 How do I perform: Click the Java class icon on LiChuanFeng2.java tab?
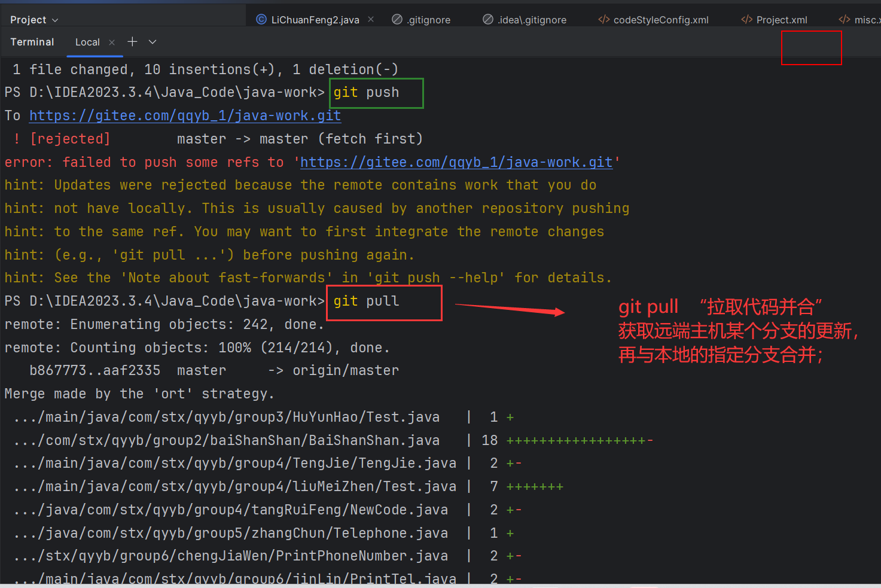pyautogui.click(x=261, y=19)
